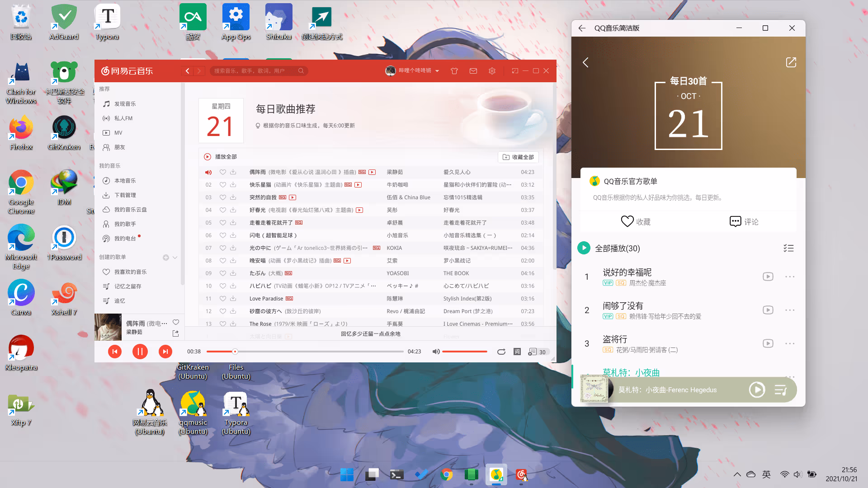Like the song 好春光
Viewport: 868px width, 488px height.
pos(223,210)
